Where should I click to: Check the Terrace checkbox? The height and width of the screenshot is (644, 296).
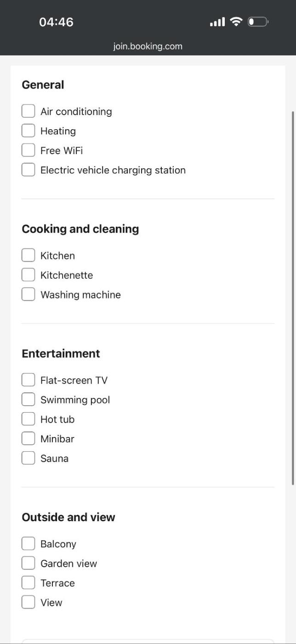click(28, 583)
